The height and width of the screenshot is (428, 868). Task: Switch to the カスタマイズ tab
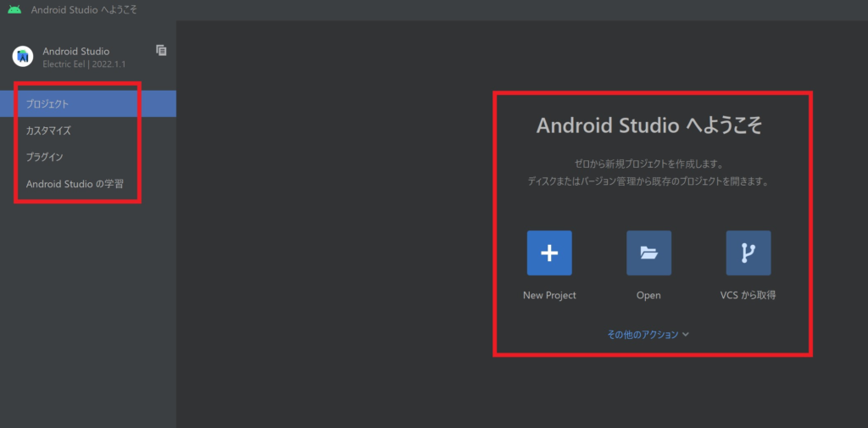pos(48,131)
